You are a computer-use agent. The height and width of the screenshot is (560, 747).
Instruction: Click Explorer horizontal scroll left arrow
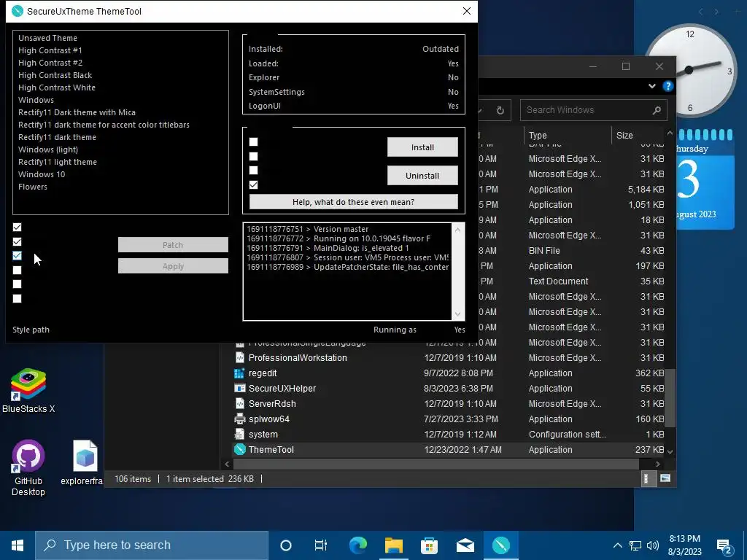228,464
